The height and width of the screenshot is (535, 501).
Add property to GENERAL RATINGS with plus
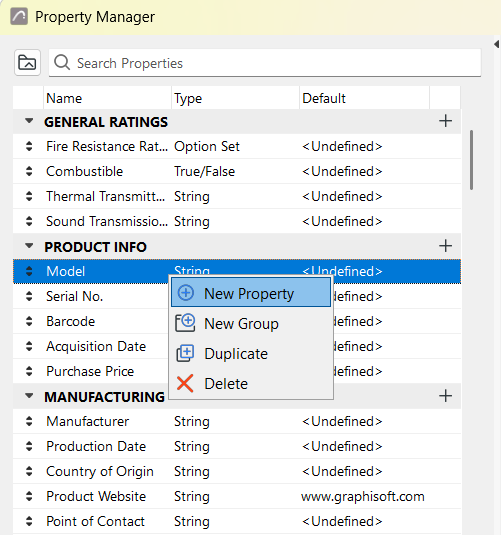(445, 121)
